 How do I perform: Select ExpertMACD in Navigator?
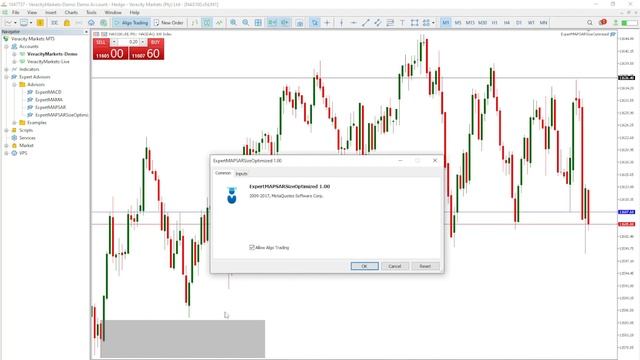pos(48,92)
